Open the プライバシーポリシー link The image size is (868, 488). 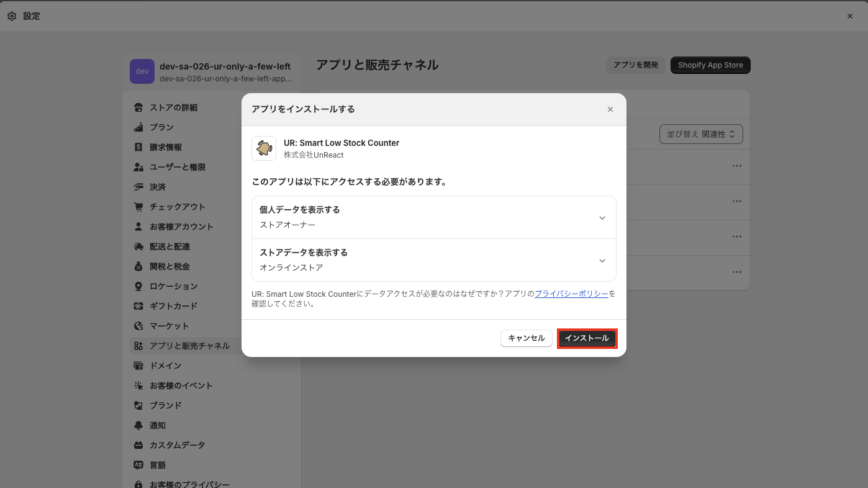571,294
